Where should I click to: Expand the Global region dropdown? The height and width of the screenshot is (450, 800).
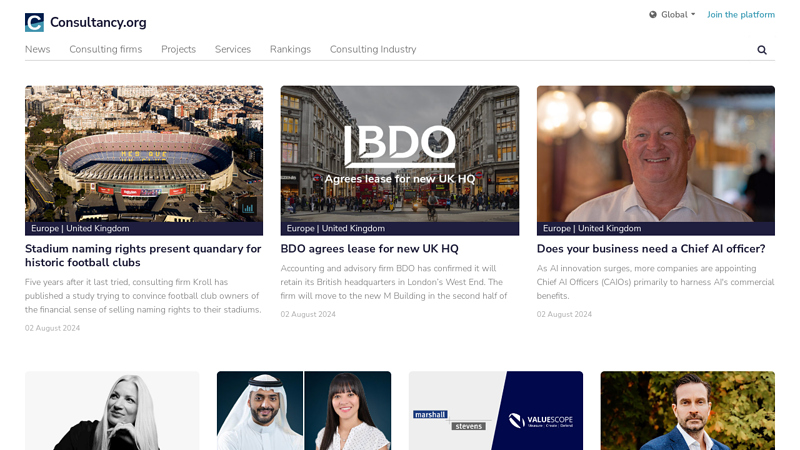click(x=672, y=15)
